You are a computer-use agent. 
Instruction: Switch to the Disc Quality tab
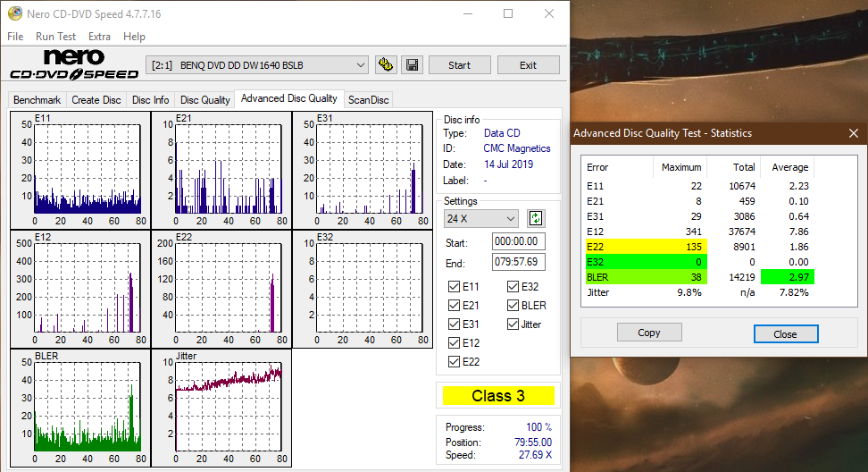click(x=204, y=100)
